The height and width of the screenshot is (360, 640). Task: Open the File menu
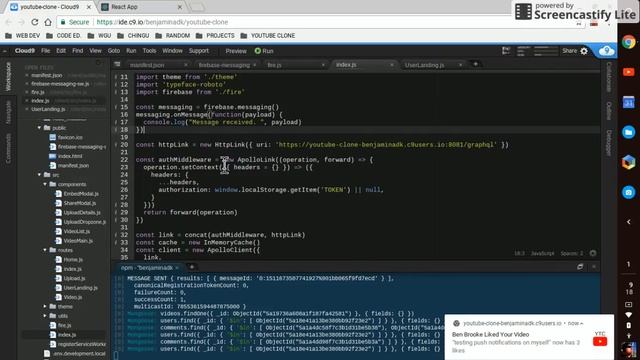point(45,51)
